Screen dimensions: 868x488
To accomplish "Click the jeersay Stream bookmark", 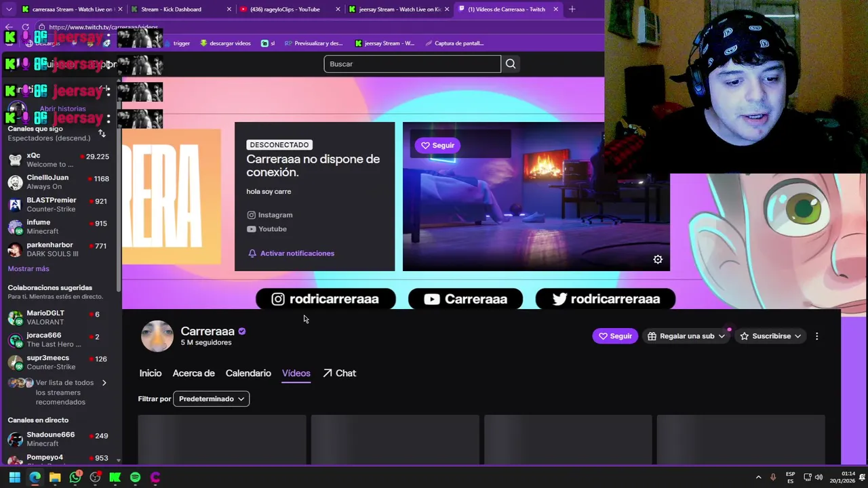I will (384, 43).
